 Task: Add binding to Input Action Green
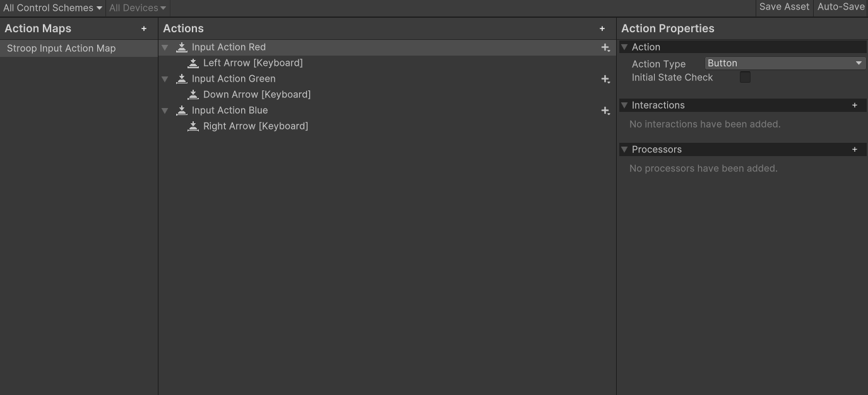[x=605, y=79]
